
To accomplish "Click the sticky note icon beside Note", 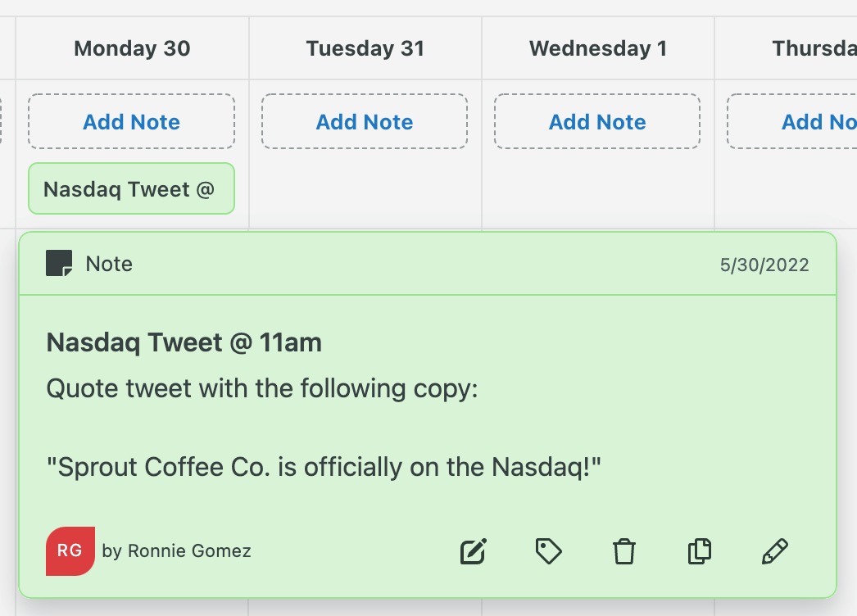I will [59, 264].
